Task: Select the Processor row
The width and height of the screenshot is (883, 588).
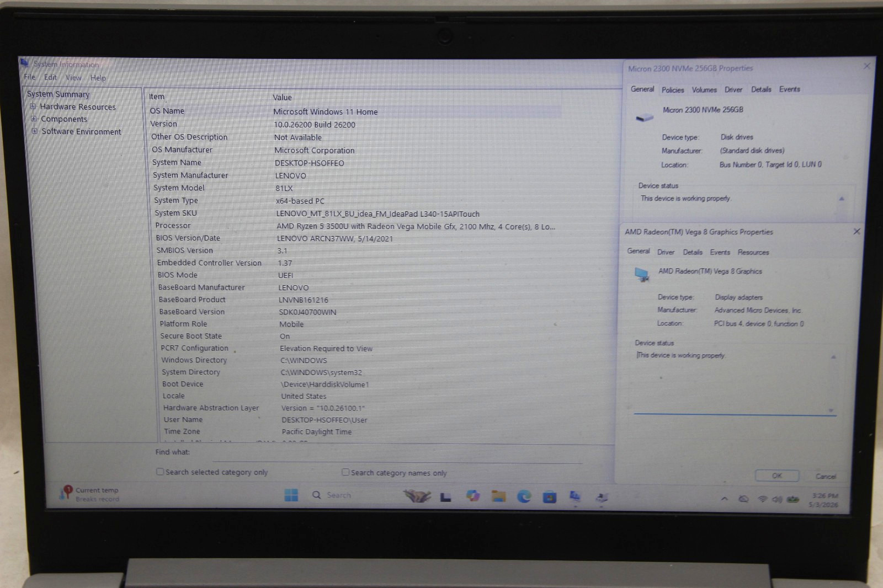Action: tap(355, 226)
